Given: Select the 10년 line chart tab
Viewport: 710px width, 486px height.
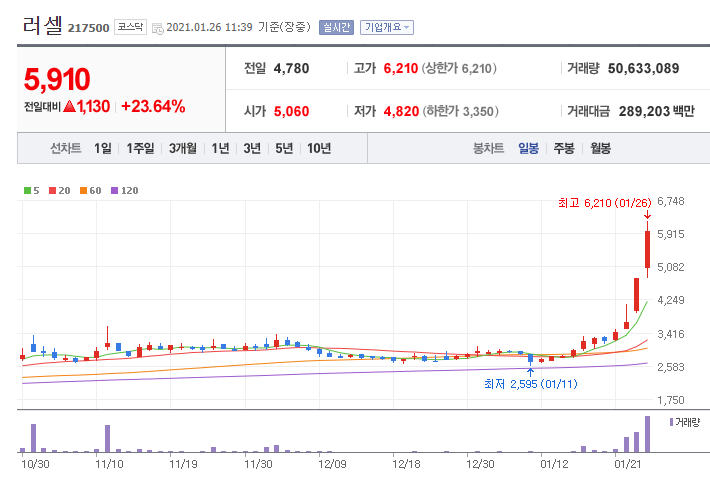Looking at the screenshot, I should click(319, 148).
